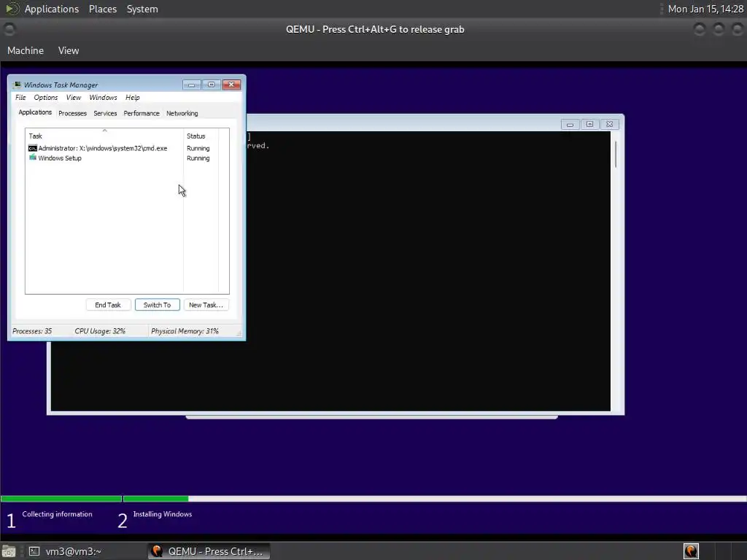Click the Processes: 35 status bar entry
Image resolution: width=747 pixels, height=560 pixels.
pos(32,331)
